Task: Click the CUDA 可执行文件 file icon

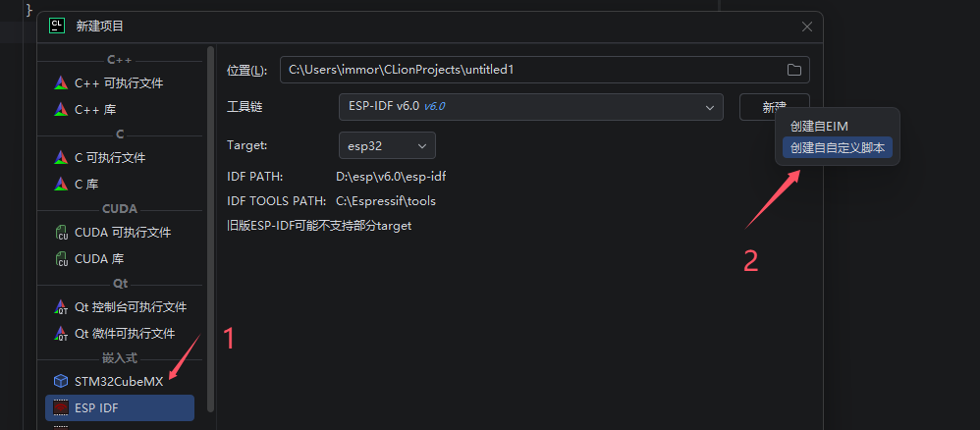Action: [61, 233]
